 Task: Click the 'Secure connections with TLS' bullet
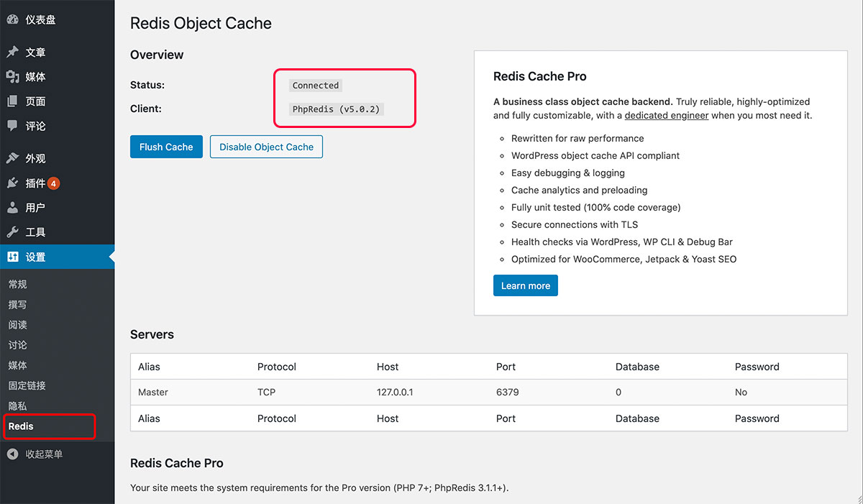575,224
